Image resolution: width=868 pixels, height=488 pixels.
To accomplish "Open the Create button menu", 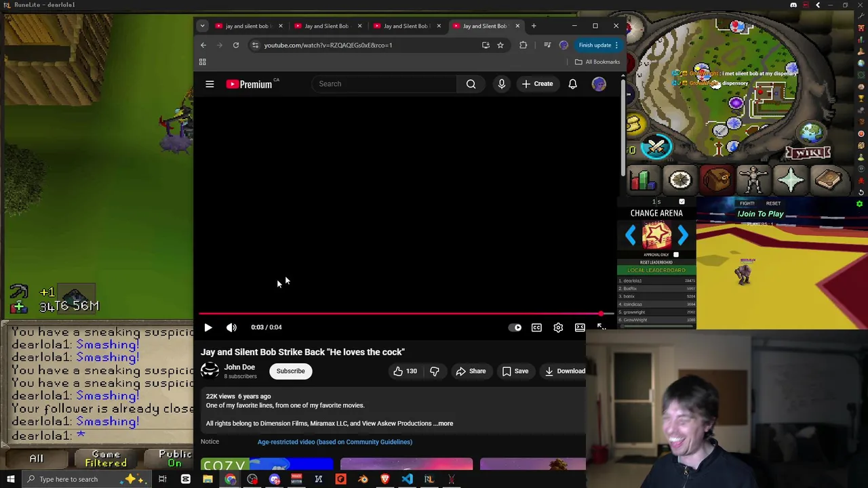I will click(x=537, y=84).
